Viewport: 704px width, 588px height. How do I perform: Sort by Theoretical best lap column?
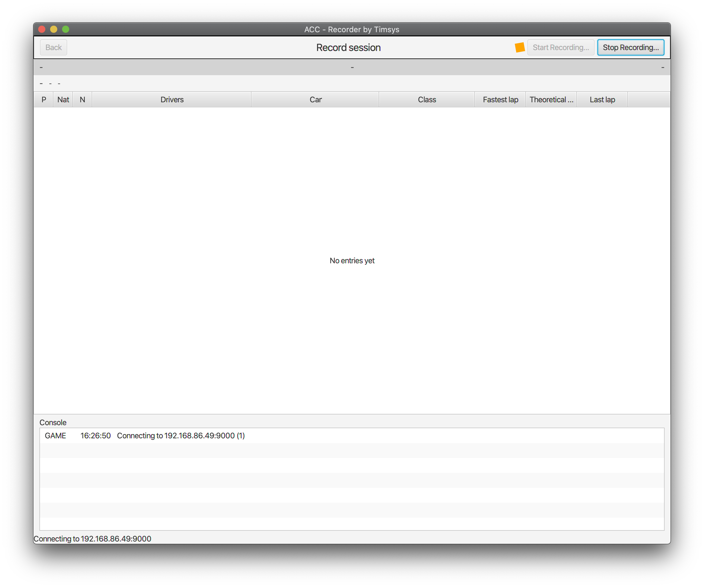(x=551, y=100)
